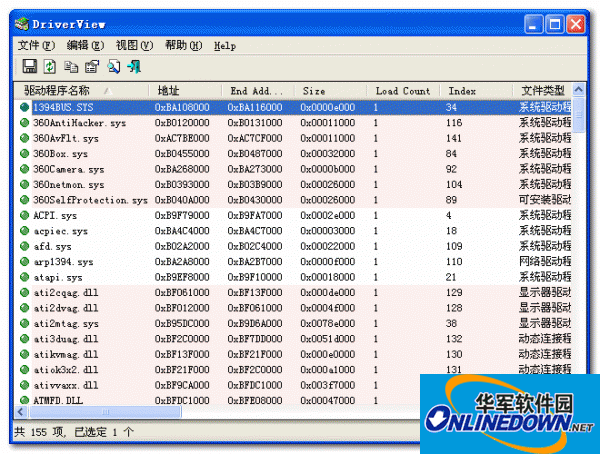Click the green icon beside 360AvFlt.sys
This screenshot has width=600, height=454.
(24, 138)
